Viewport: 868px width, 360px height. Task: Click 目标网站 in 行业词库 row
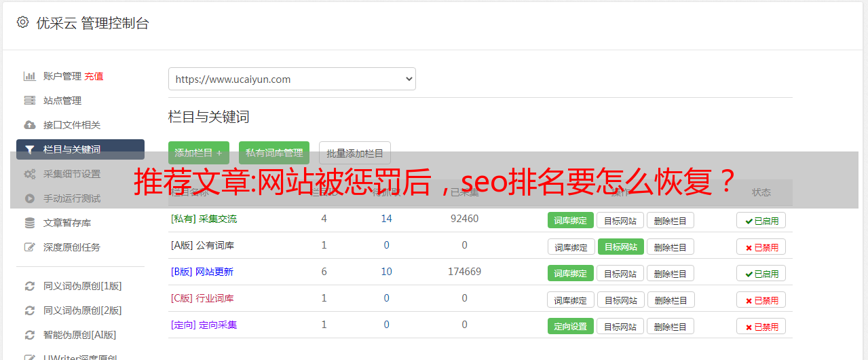point(622,300)
